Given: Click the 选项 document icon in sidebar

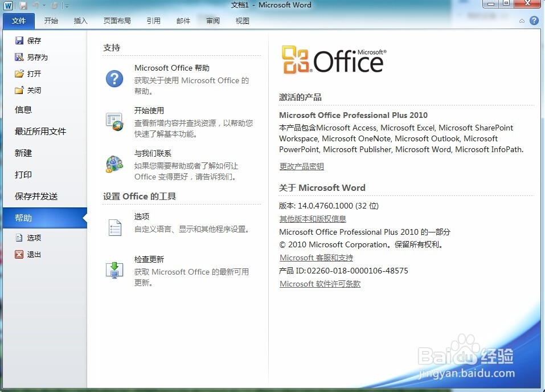Looking at the screenshot, I should 19,238.
